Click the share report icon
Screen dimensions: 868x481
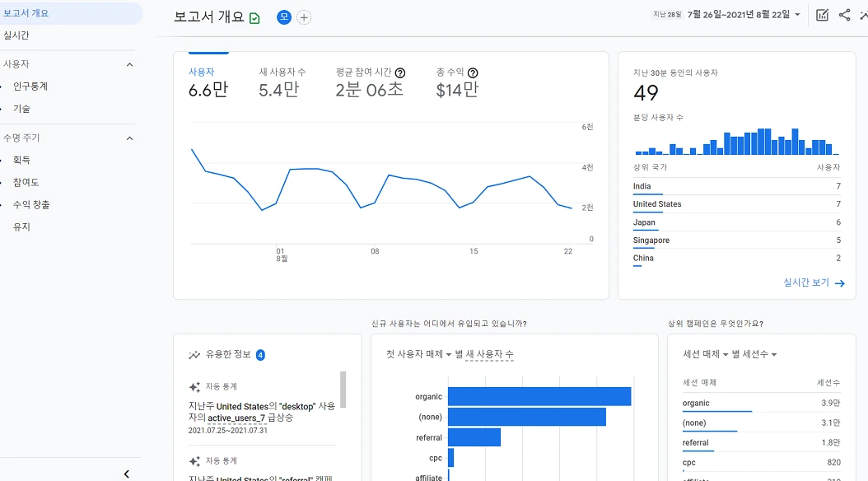tap(844, 15)
